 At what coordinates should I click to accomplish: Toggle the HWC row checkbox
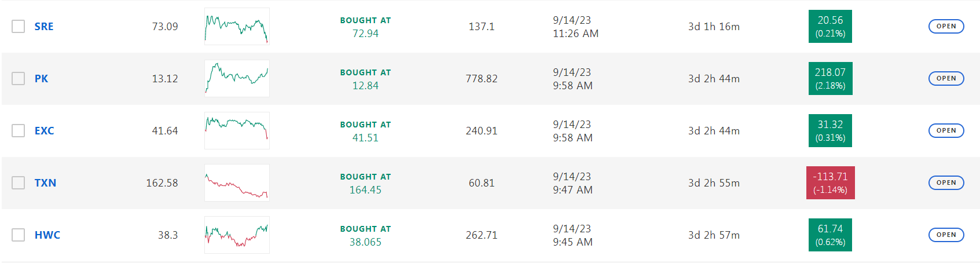19,235
